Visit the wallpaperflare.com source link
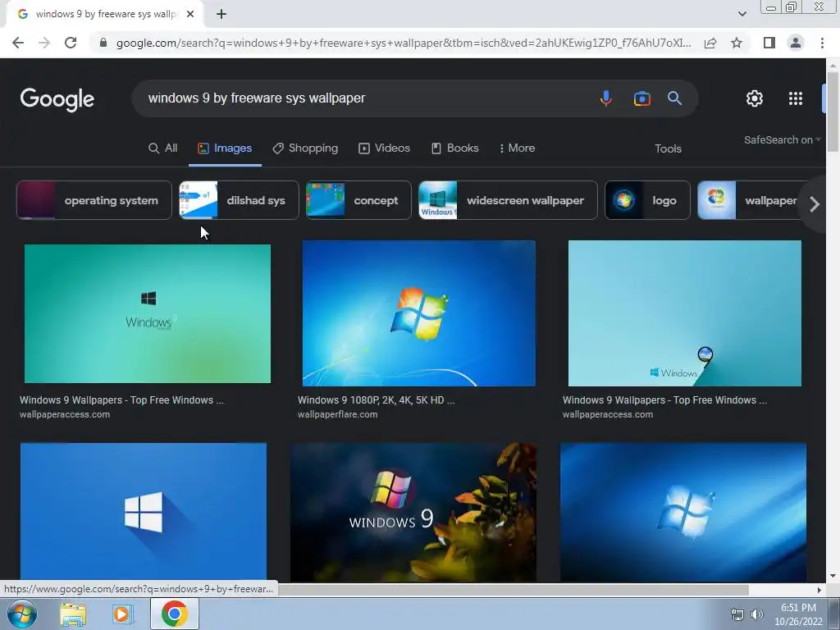 [337, 414]
